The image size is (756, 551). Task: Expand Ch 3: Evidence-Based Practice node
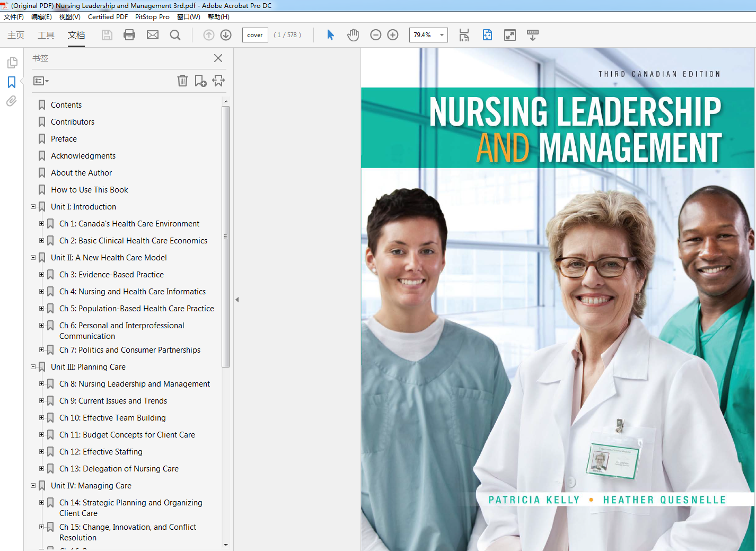pos(42,275)
